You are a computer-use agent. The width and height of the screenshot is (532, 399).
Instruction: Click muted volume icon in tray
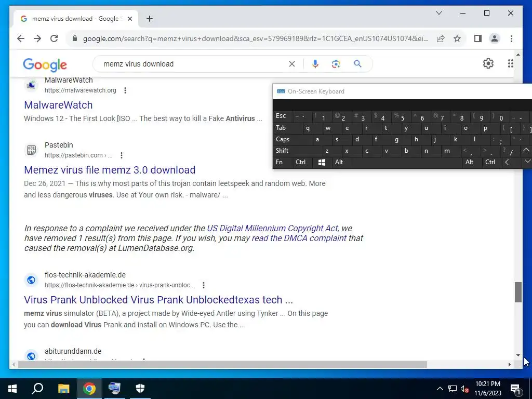pyautogui.click(x=465, y=389)
